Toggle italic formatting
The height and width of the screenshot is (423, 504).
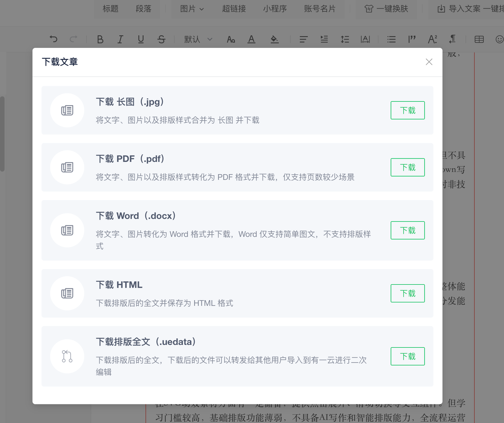click(121, 39)
